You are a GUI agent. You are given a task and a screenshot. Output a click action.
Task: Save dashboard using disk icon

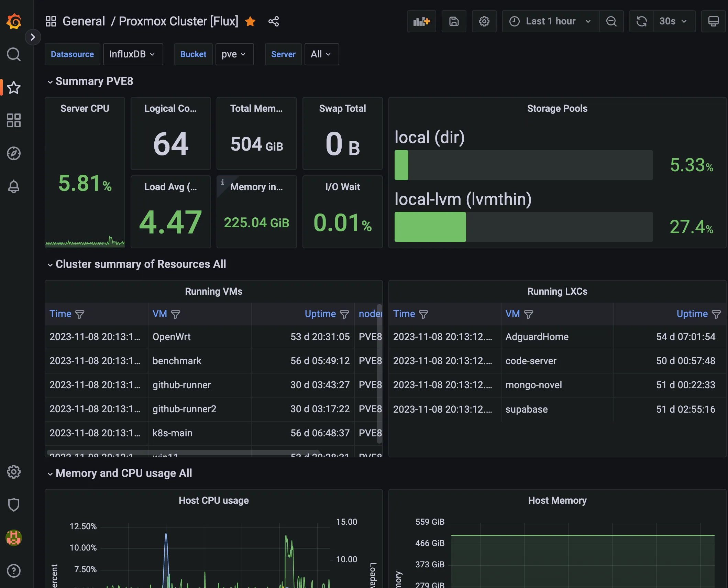click(x=454, y=21)
